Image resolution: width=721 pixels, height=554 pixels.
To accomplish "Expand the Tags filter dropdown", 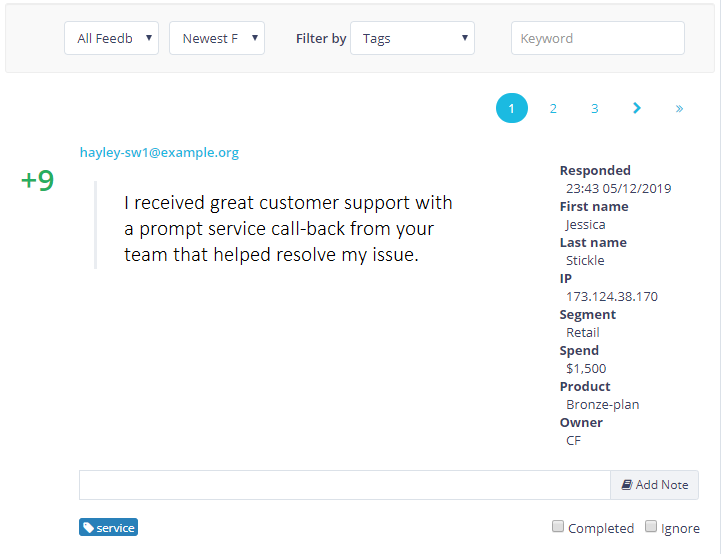I will point(412,38).
